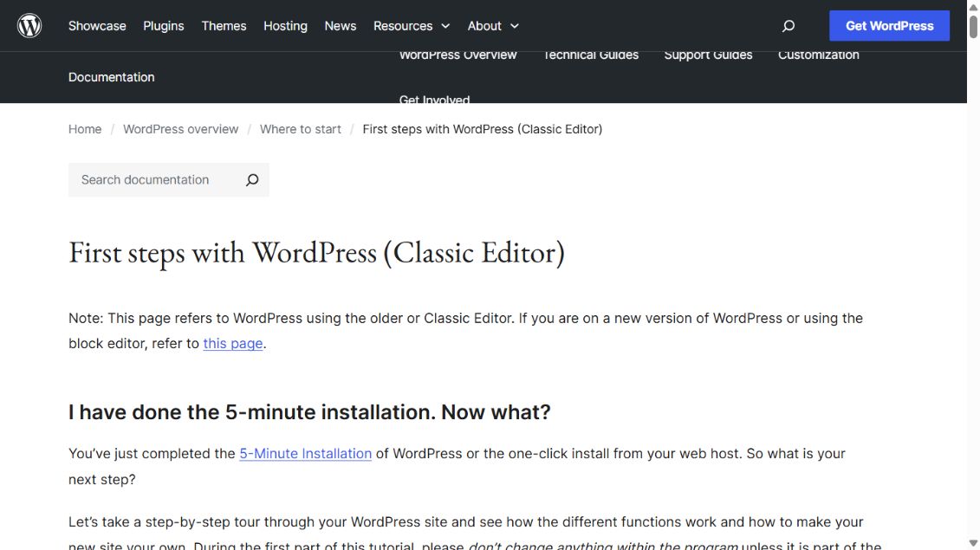
Task: Click the breadcrumb text 'First steps with WordPress (Classic Editor)'
Action: (483, 129)
